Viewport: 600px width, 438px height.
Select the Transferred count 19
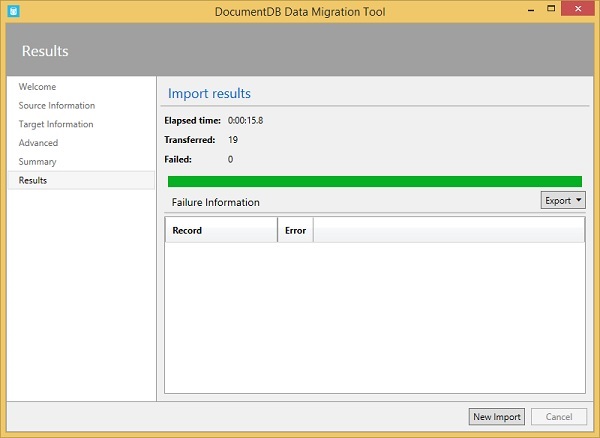233,140
